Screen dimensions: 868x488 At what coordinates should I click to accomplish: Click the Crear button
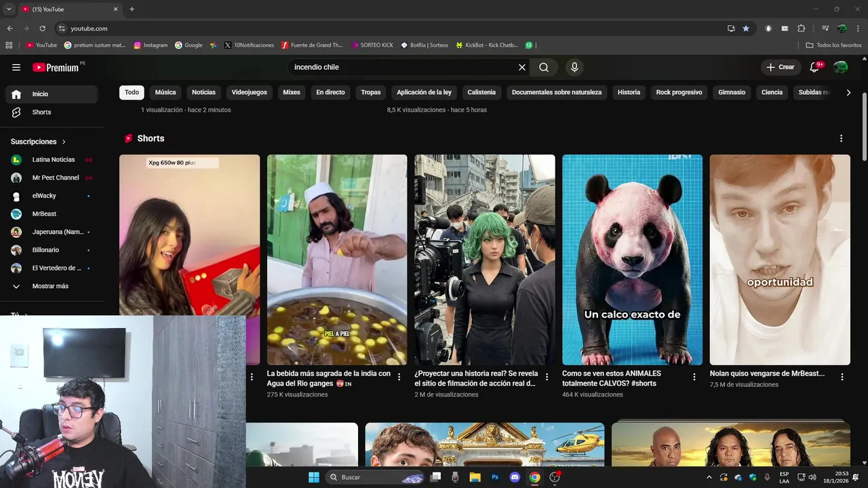[780, 67]
